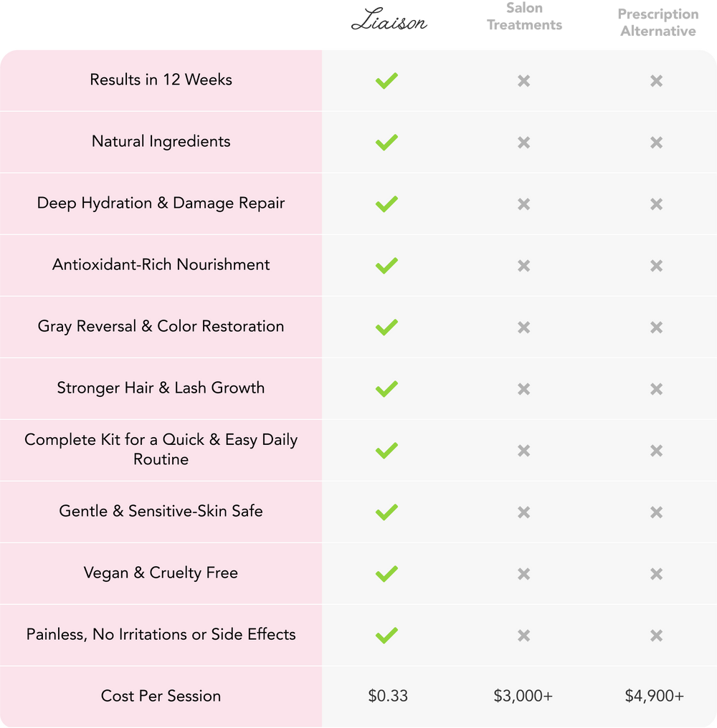The image size is (717, 728).
Task: Click the Painless, No Irritations or Side Effects label
Action: [161, 634]
